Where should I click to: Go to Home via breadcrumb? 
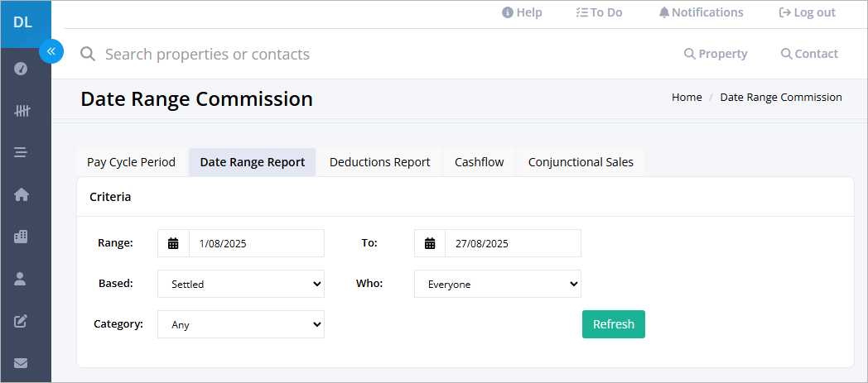point(687,98)
